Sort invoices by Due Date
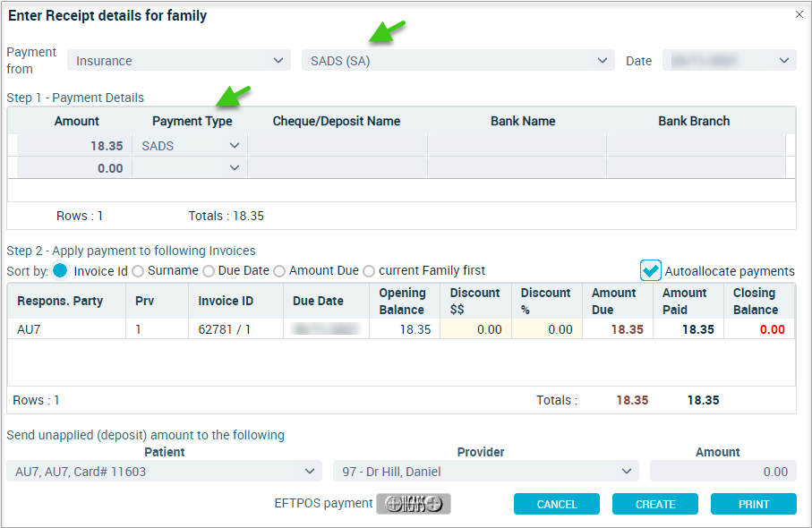Screen dimensions: 812x528 [x=209, y=271]
